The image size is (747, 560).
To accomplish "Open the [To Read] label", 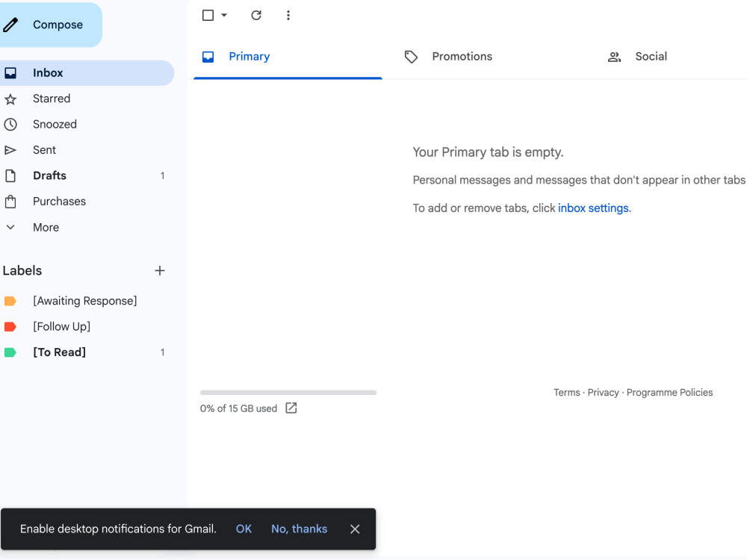I will click(x=87, y=352).
